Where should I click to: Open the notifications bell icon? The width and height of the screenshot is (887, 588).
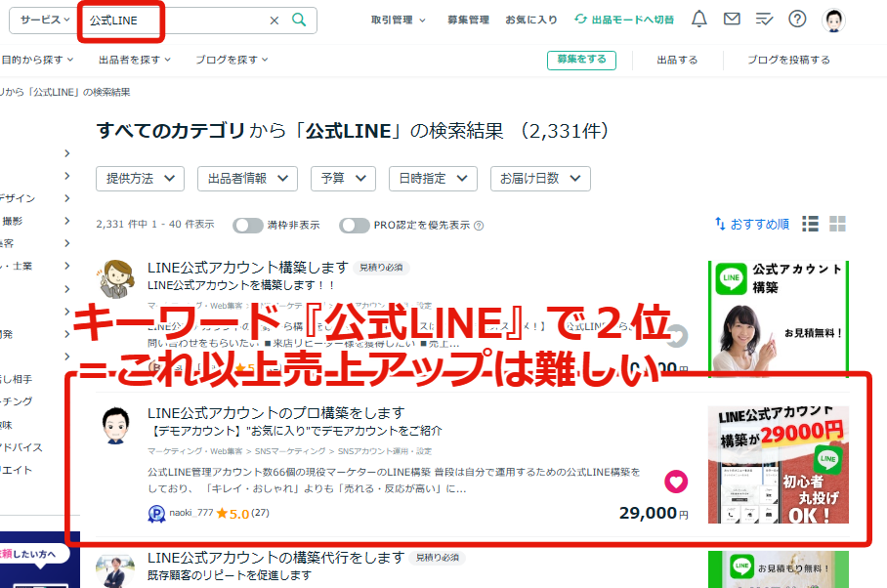tap(698, 20)
